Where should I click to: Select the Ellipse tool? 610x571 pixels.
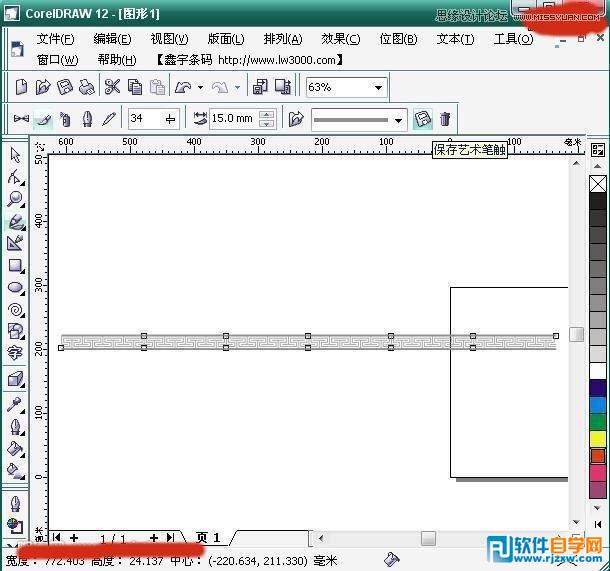pos(15,288)
